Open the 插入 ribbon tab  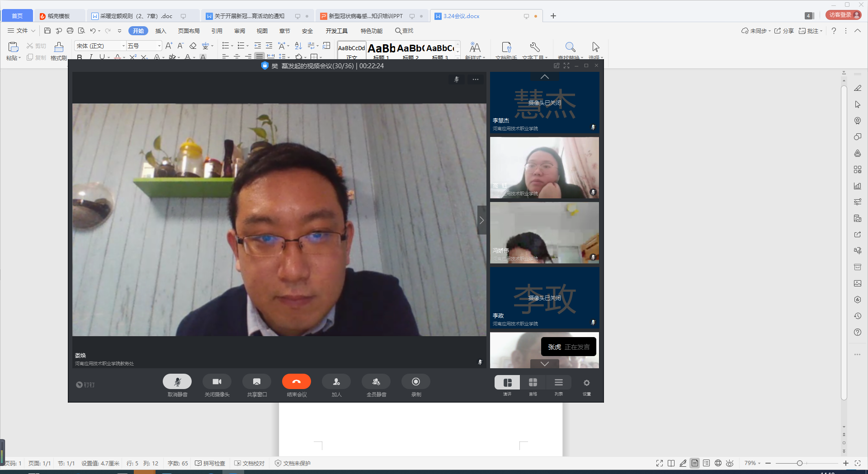coord(160,31)
